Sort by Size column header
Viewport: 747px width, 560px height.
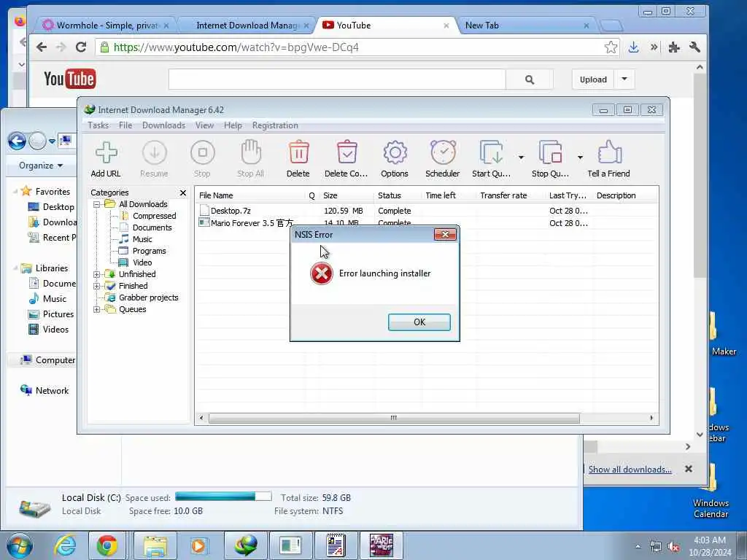point(347,195)
